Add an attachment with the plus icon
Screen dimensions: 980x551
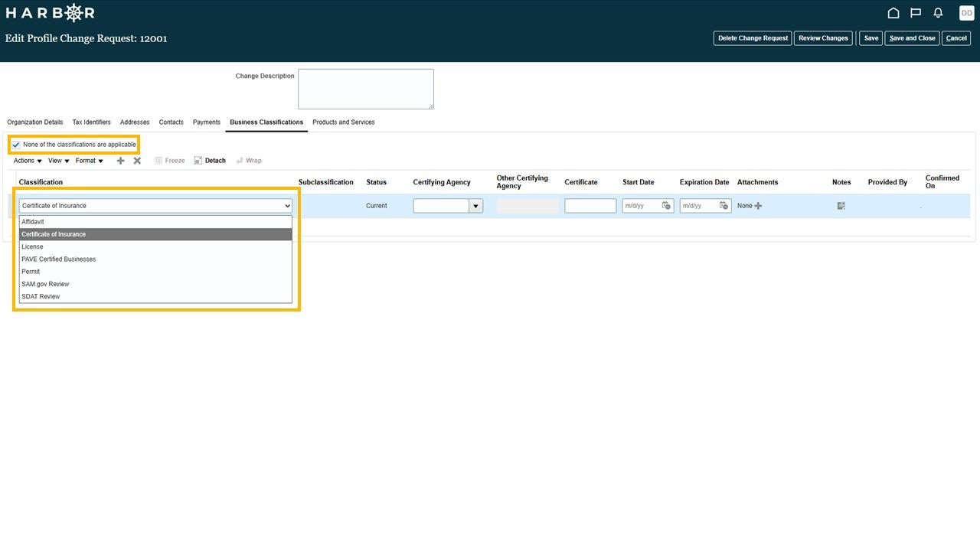[758, 206]
